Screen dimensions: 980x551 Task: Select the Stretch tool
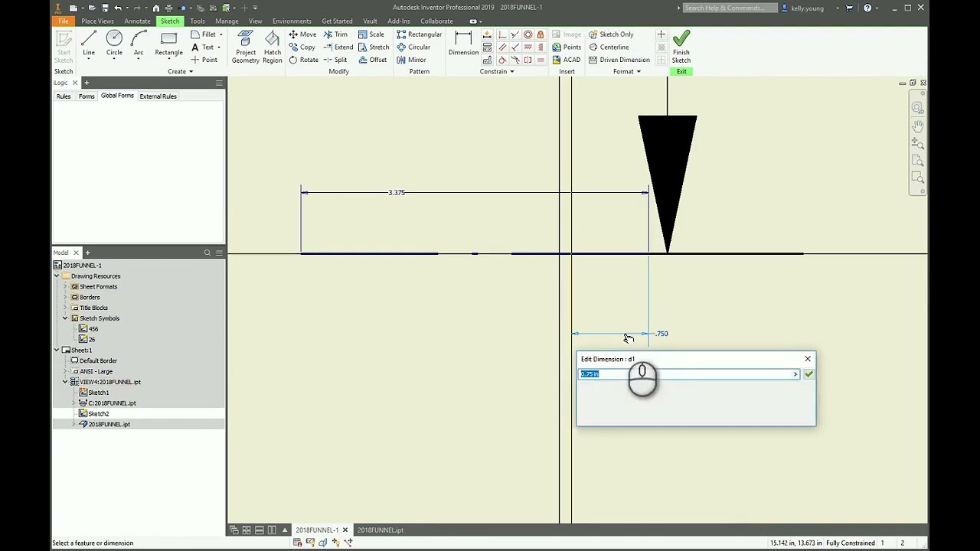click(x=374, y=47)
